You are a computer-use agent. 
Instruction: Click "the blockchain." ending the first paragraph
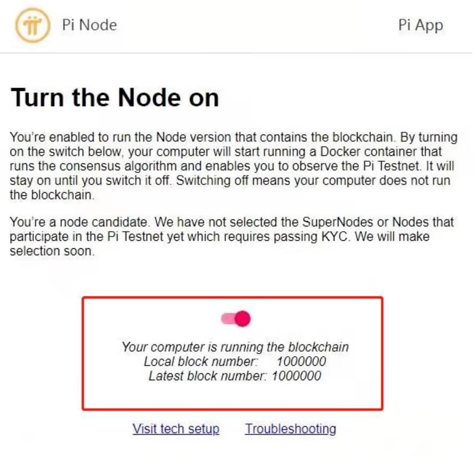coord(52,195)
